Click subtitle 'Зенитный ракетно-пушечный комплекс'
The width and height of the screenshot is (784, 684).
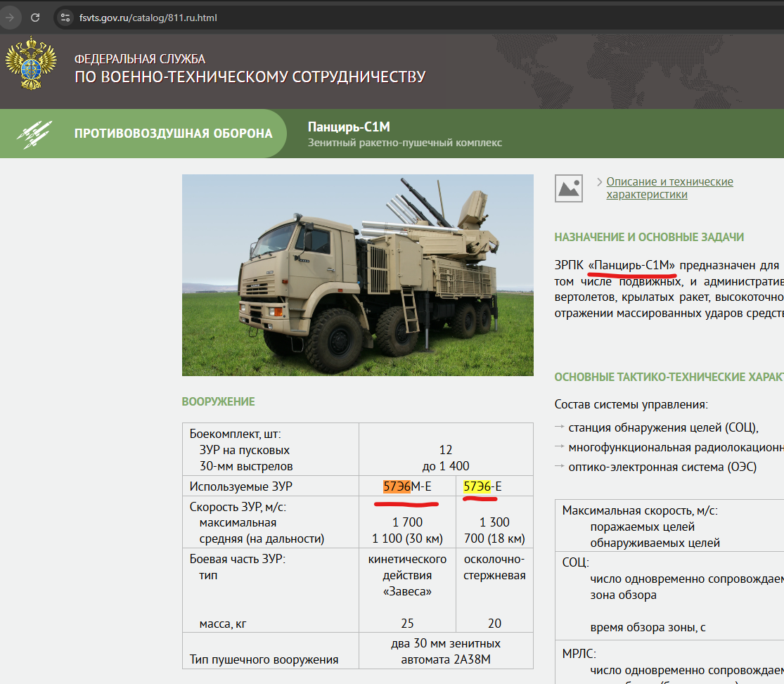pyautogui.click(x=404, y=143)
